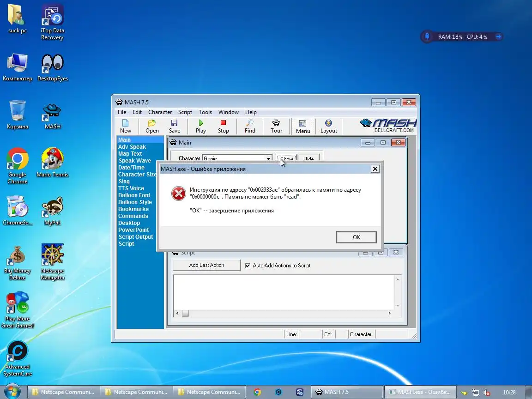Open the Character menu
This screenshot has height=399, width=532.
point(160,112)
